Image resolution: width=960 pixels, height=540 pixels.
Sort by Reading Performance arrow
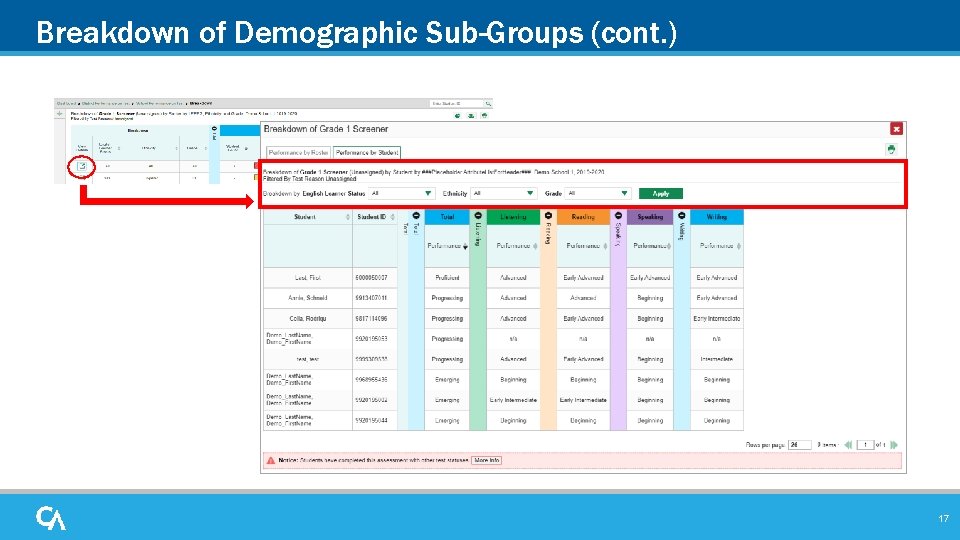pyautogui.click(x=606, y=246)
